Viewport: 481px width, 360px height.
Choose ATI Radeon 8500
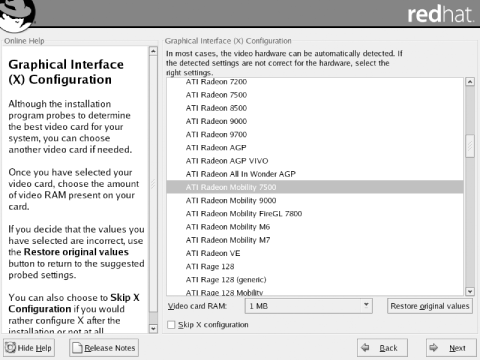pyautogui.click(x=315, y=108)
